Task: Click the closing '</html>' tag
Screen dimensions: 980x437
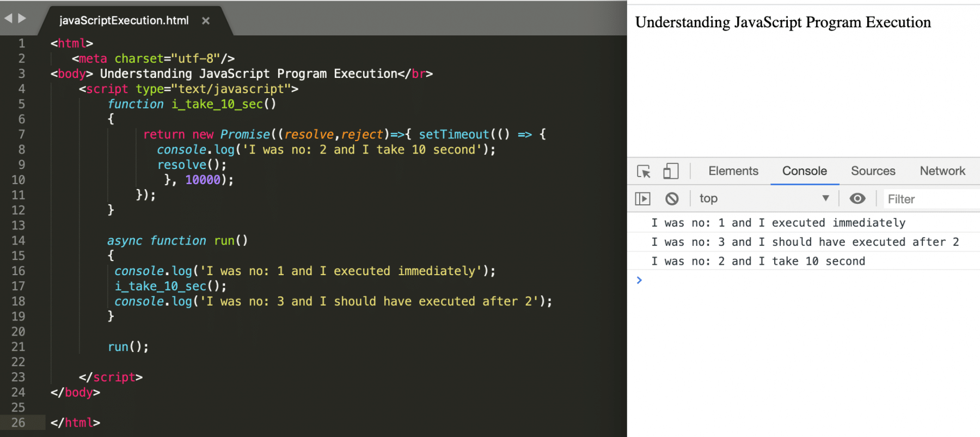Action: 75,422
